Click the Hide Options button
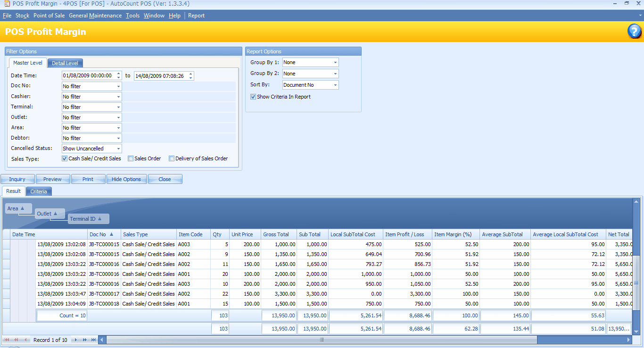Viewport: 644px width, 348px height. click(126, 179)
